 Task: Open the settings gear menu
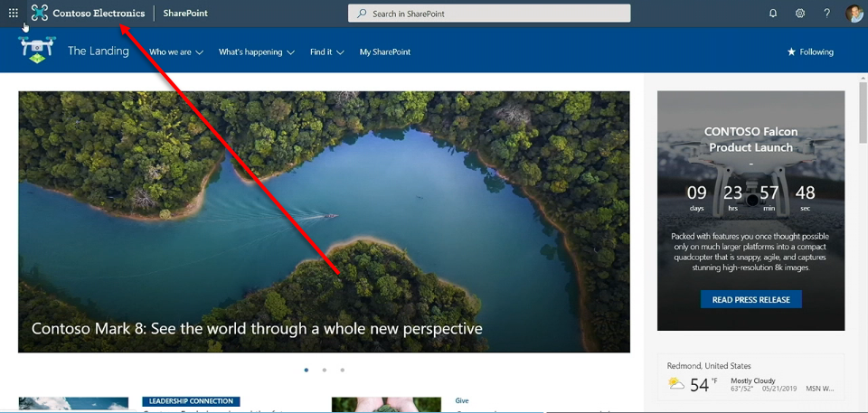coord(800,14)
